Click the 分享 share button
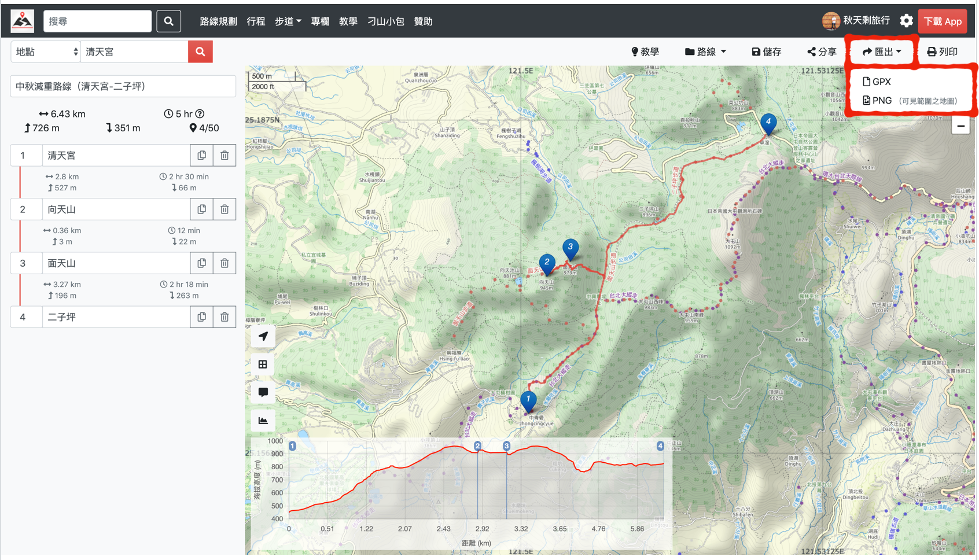 coord(822,51)
